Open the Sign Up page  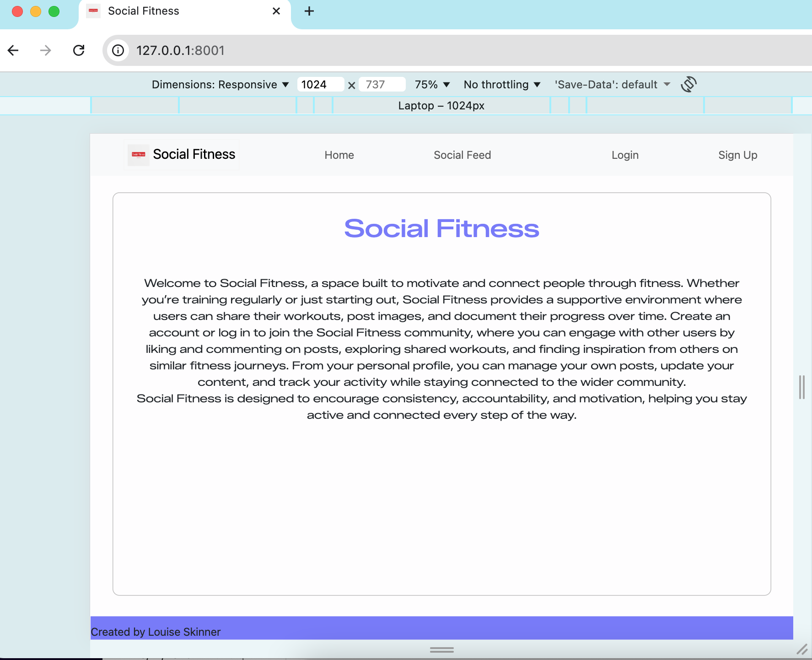(x=737, y=155)
